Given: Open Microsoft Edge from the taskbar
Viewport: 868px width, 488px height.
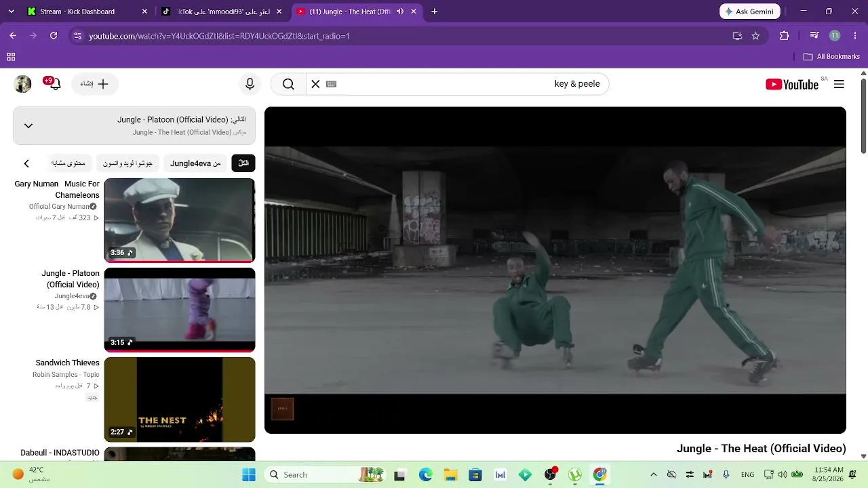Looking at the screenshot, I should click(x=425, y=474).
